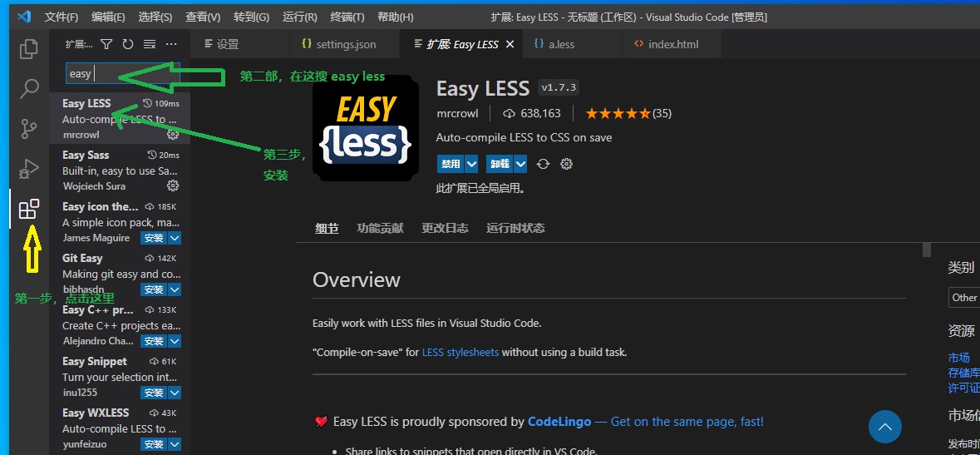Image resolution: width=980 pixels, height=455 pixels.
Task: Open the Search view in activity bar
Action: coord(29,89)
